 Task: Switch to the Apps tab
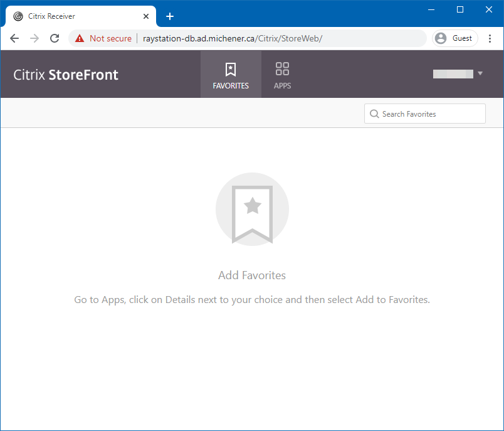click(x=282, y=74)
